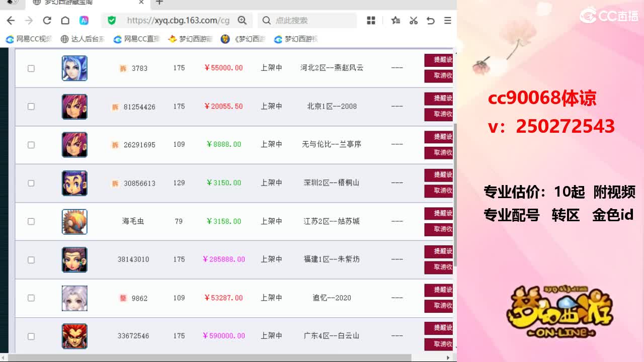Click the zoom magnifier in address bar
Viewport: 644px width, 362px height.
pyautogui.click(x=242, y=21)
